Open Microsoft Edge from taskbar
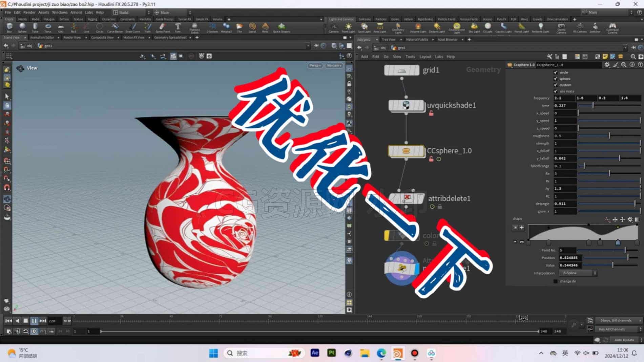This screenshot has height=362, width=644. point(381,353)
